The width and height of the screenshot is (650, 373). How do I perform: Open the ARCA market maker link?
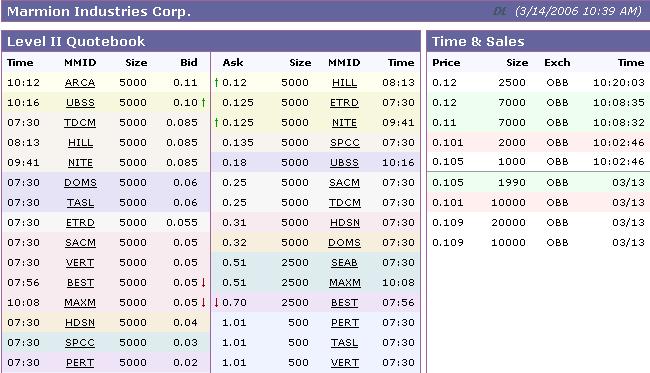pyautogui.click(x=80, y=83)
